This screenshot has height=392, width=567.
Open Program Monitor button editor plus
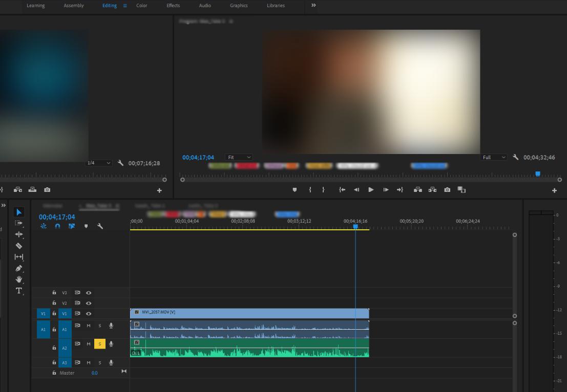(x=554, y=190)
